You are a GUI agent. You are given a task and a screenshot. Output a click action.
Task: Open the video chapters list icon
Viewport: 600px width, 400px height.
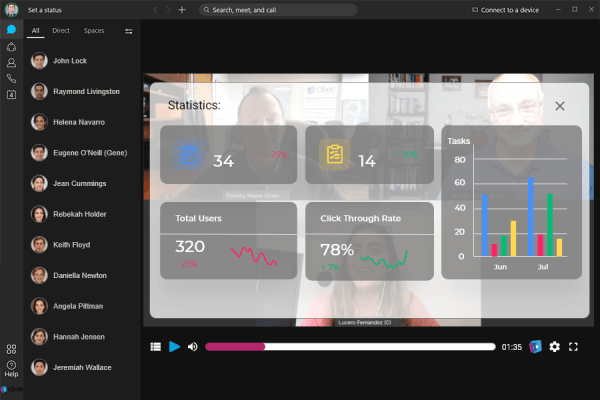tap(156, 347)
